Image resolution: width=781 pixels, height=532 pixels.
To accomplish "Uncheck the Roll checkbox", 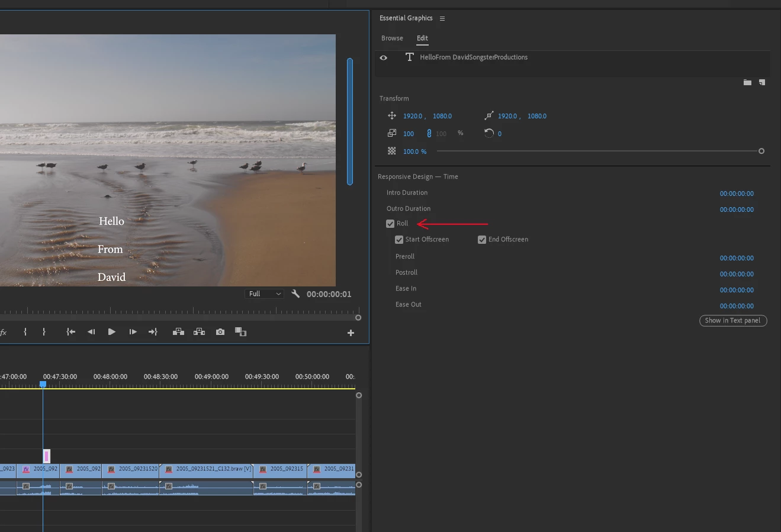I will point(390,224).
